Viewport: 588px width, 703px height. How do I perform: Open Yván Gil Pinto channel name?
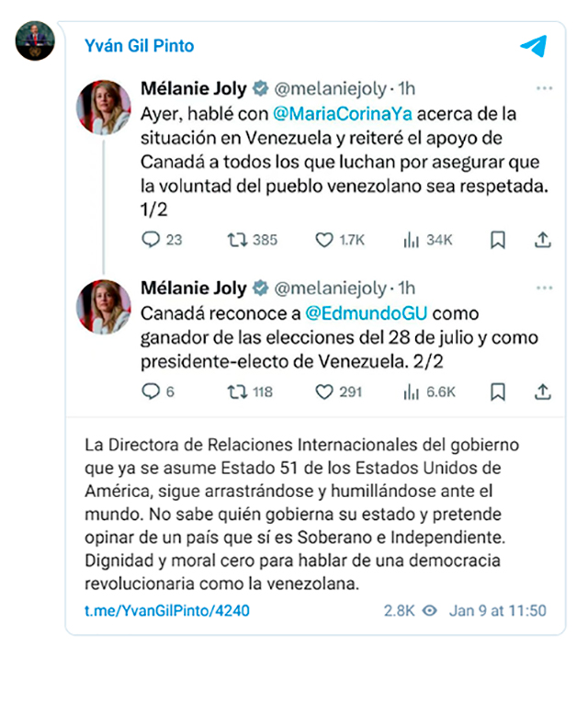[x=139, y=46]
